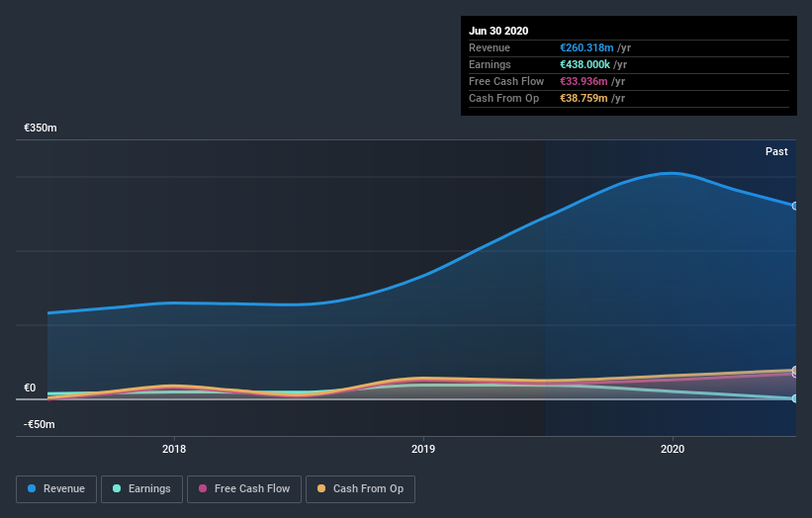This screenshot has width=812, height=518.
Task: Click the €0 axis label
Action: tap(30, 388)
